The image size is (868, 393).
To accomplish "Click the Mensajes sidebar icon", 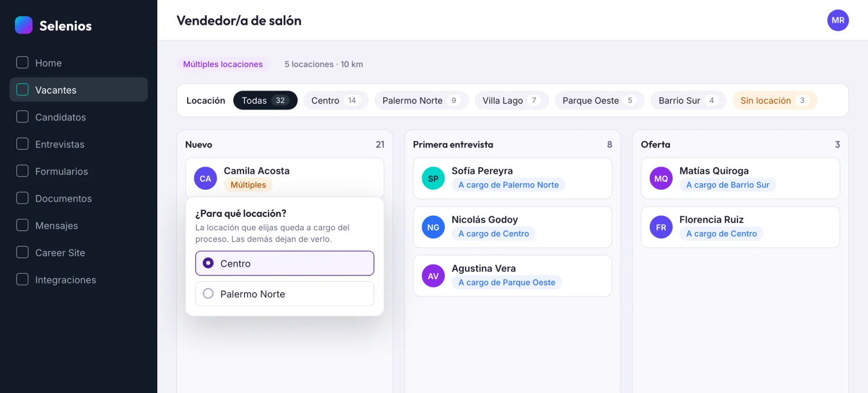I will [22, 225].
